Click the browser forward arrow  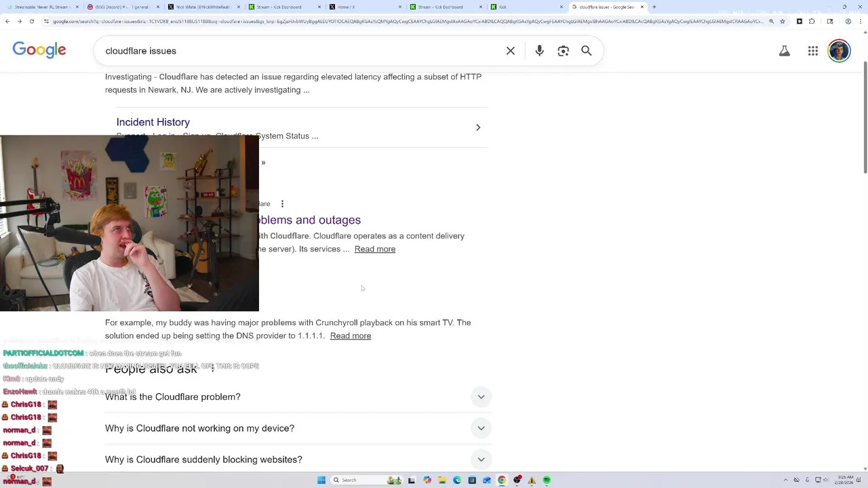[19, 21]
